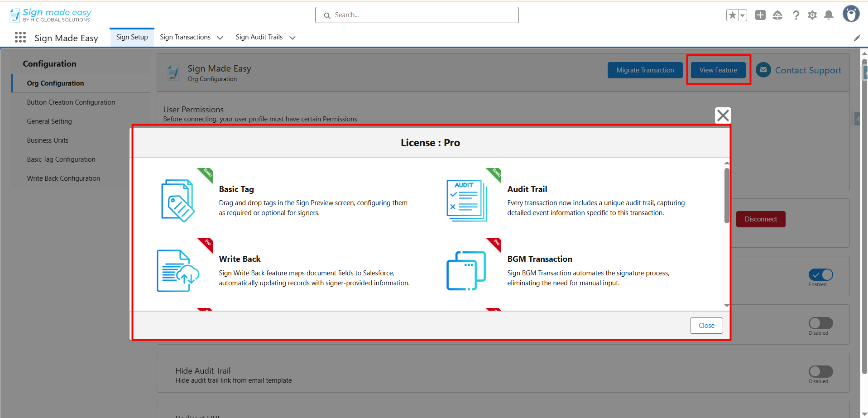Viewport: 868px width, 418px height.
Task: Click the License : Pro dialog title
Action: coord(430,143)
